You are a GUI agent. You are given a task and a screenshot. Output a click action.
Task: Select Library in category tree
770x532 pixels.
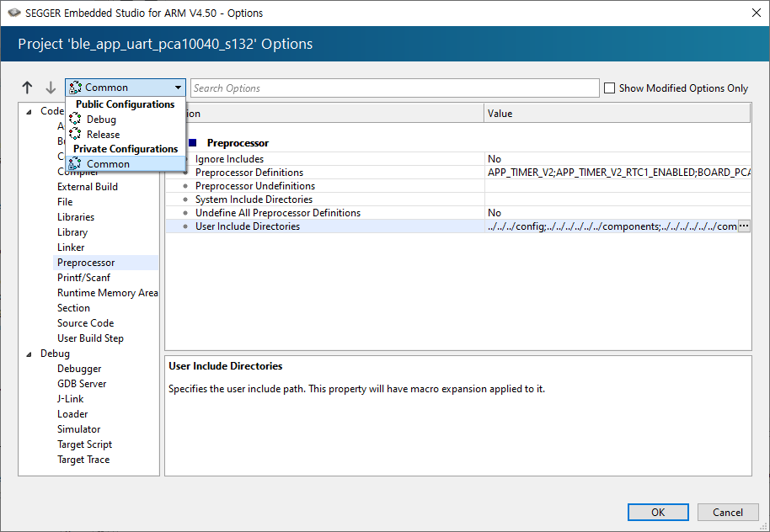[x=72, y=232]
